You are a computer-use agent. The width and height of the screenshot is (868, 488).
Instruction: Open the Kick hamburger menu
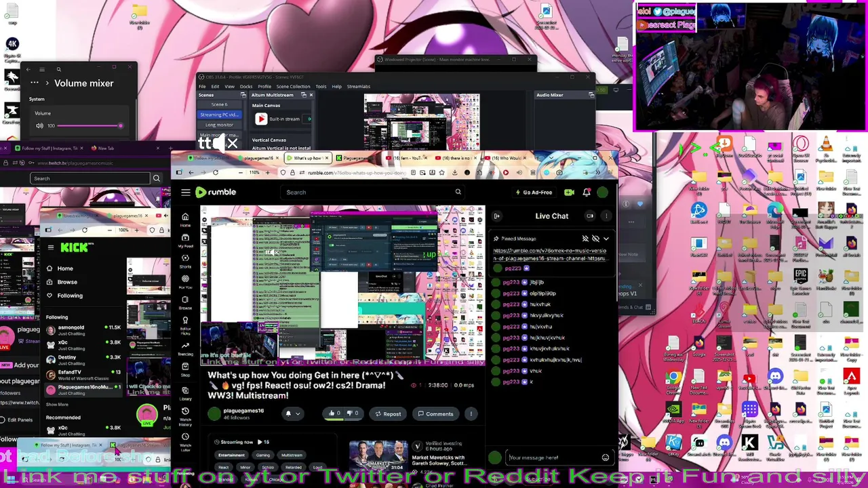50,247
